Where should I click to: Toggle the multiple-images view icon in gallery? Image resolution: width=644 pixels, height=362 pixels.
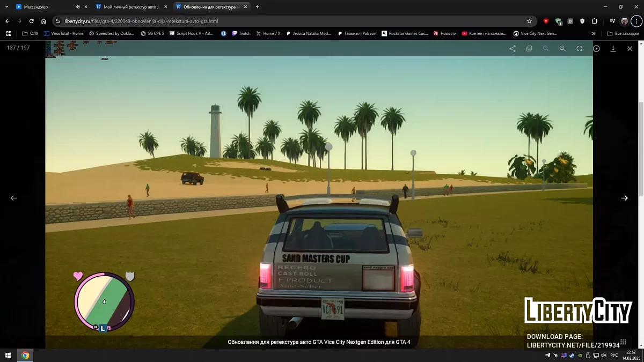point(529,48)
